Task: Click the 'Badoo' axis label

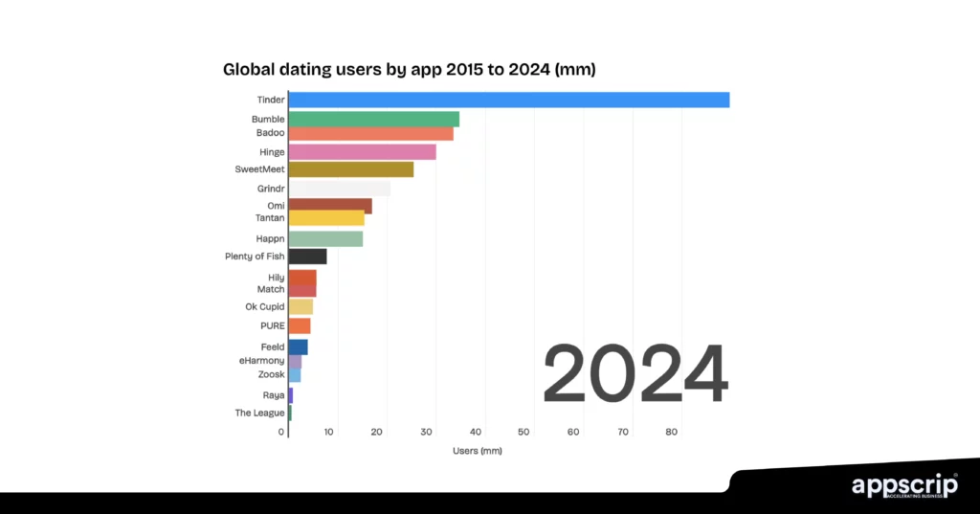Action: 270,133
